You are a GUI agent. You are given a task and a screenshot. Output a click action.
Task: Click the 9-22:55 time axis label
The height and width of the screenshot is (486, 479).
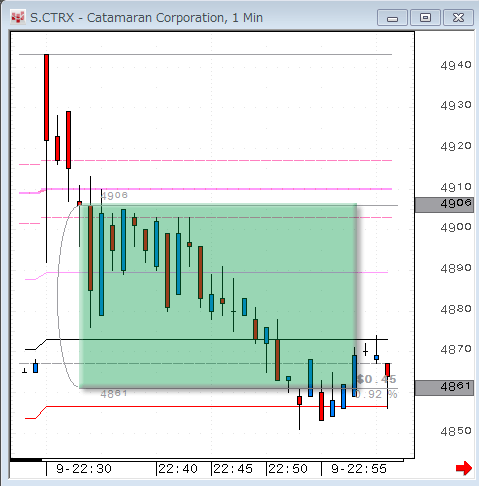[x=359, y=469]
